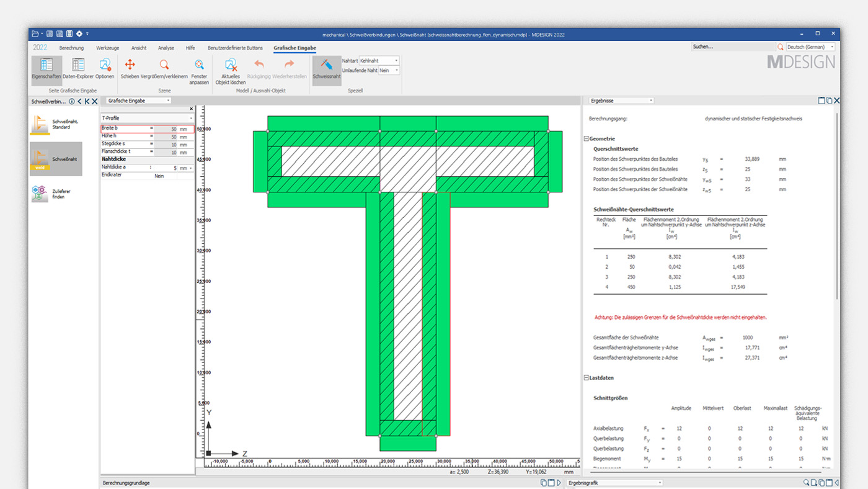
Task: Click the Axialbelastung row label
Action: click(x=608, y=428)
